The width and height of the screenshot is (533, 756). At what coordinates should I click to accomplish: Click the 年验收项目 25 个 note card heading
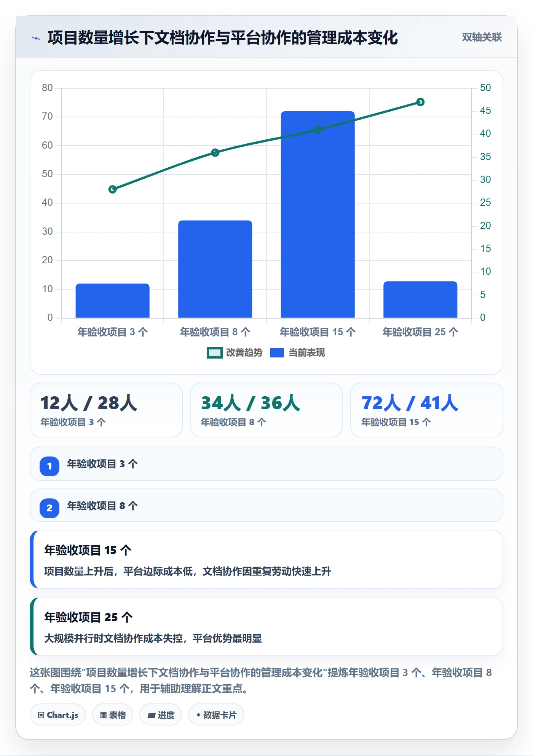pyautogui.click(x=88, y=617)
